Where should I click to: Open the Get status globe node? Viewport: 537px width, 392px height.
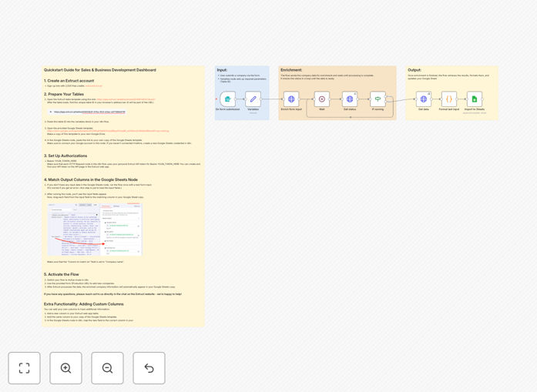click(350, 99)
